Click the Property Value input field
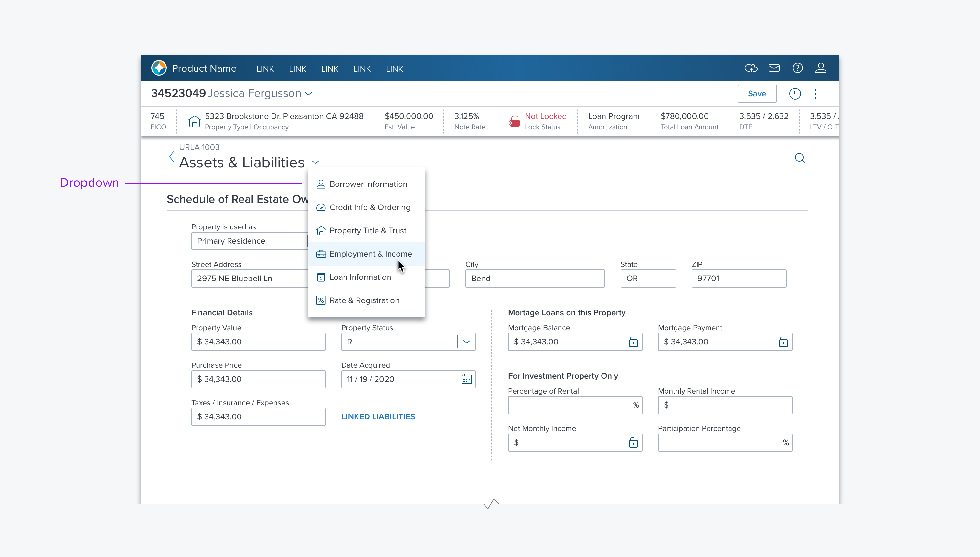The width and height of the screenshot is (980, 557). (258, 342)
